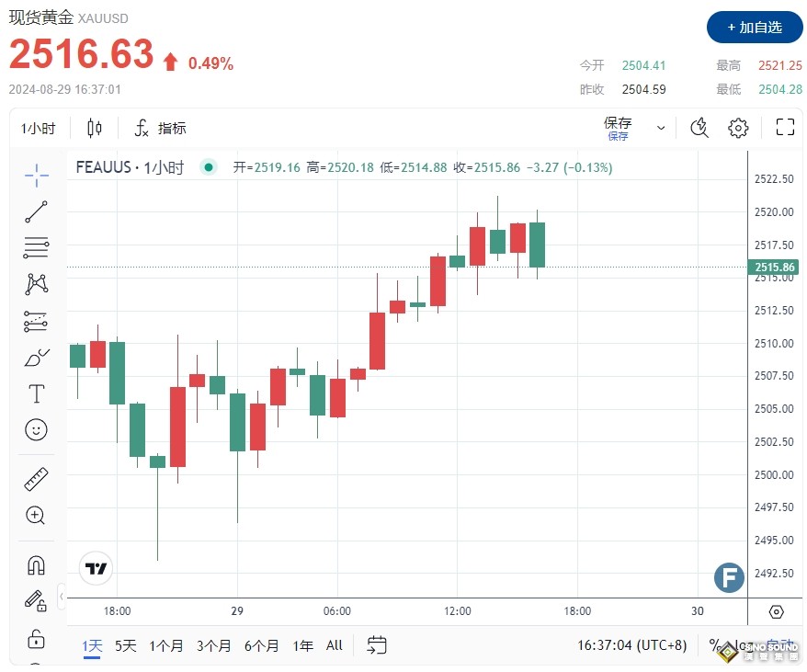This screenshot has width=807, height=672.
Task: Open chart settings gear
Action: point(738,128)
